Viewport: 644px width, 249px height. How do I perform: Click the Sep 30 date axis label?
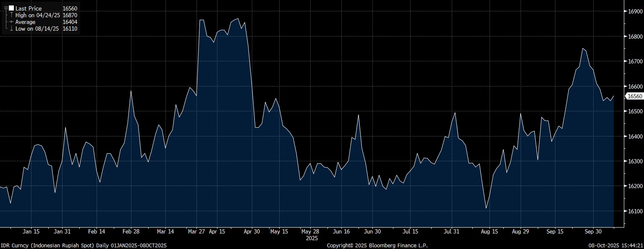point(593,231)
